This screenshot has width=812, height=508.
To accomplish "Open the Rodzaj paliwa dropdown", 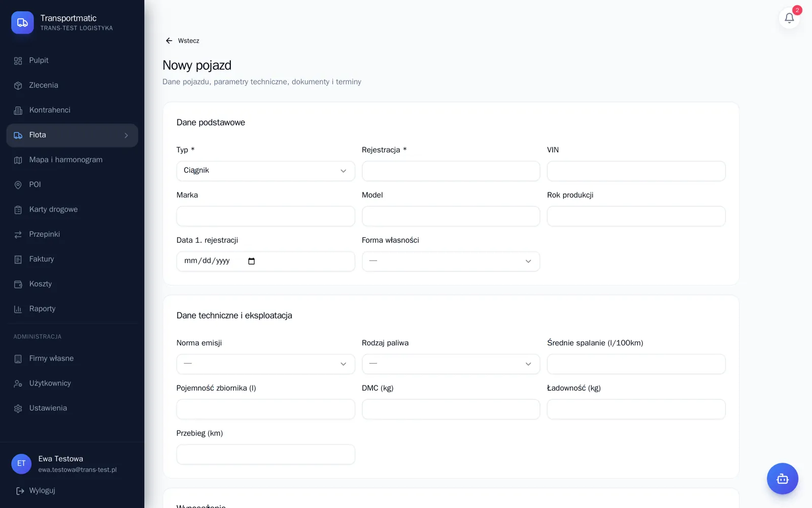I will [x=451, y=364].
